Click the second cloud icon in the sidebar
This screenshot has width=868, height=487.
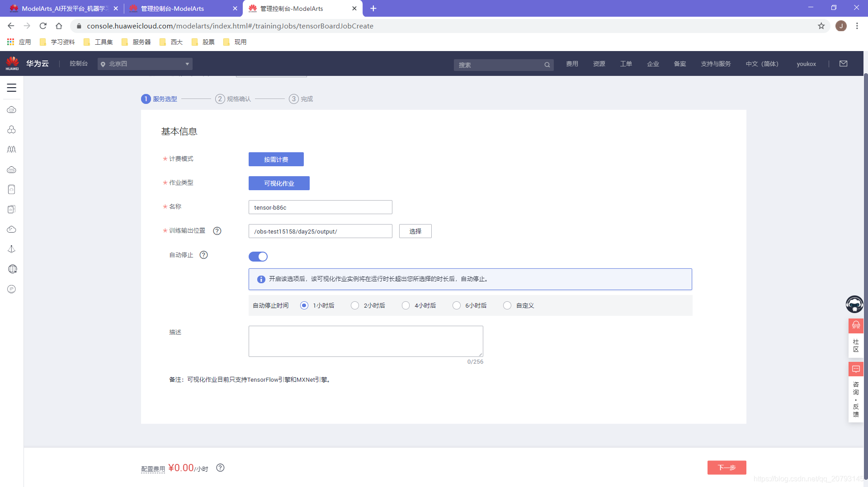pos(12,170)
